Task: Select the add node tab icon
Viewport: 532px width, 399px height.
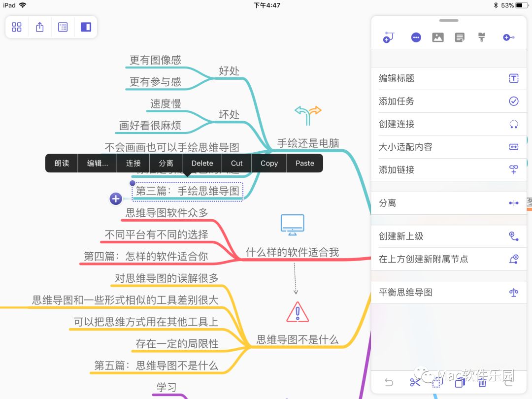Action: (388, 37)
